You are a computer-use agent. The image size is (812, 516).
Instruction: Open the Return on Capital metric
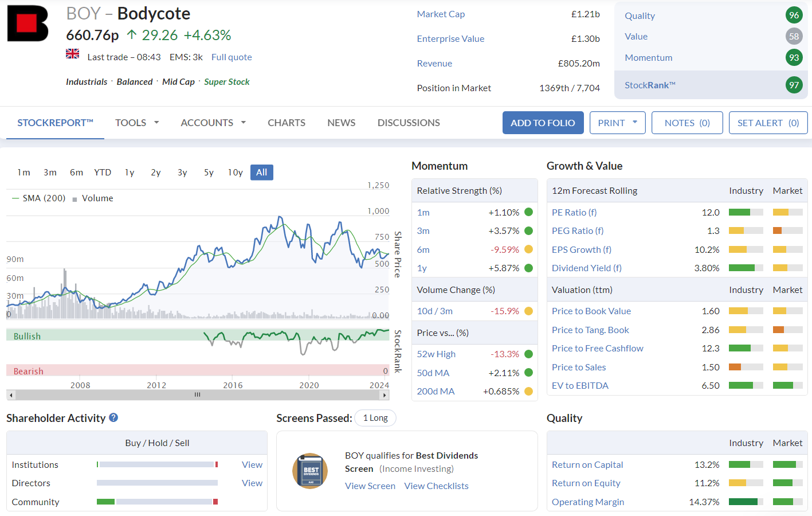coord(587,465)
